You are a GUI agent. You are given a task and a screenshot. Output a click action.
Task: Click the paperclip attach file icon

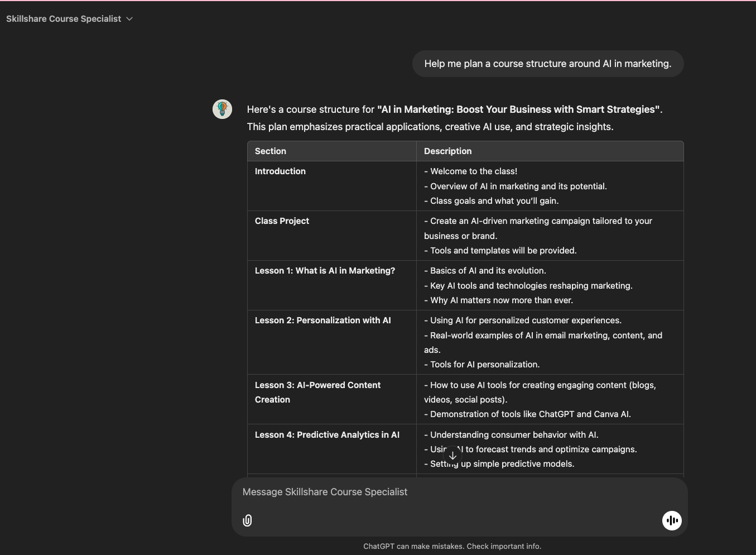pos(247,520)
